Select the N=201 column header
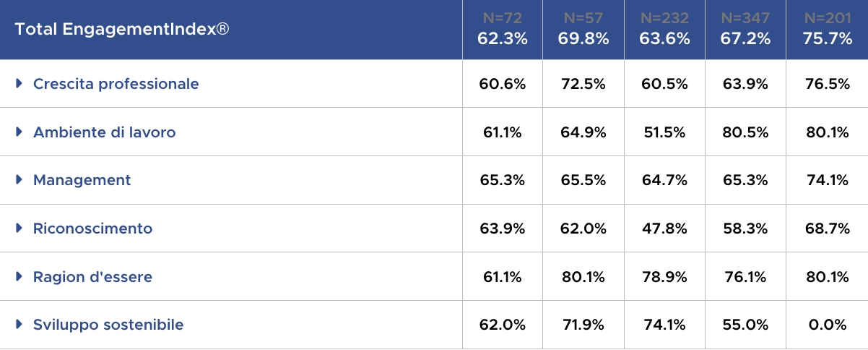The height and width of the screenshot is (350, 868). 827,30
